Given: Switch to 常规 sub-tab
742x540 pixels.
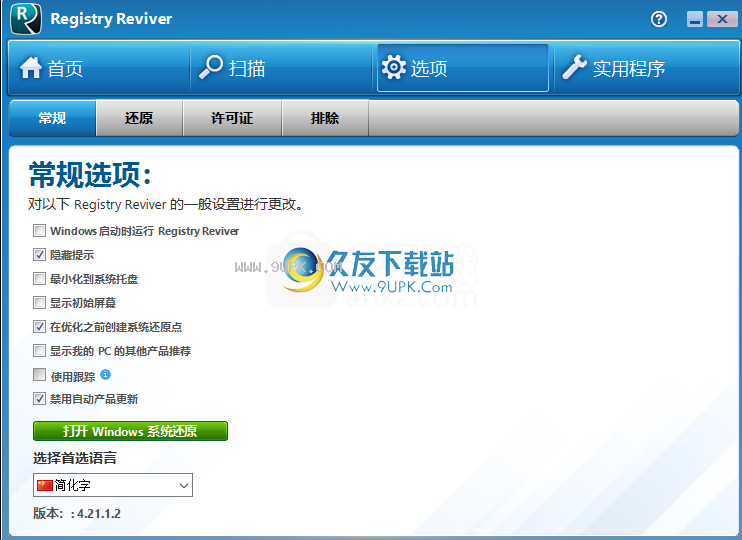Looking at the screenshot, I should (x=53, y=118).
